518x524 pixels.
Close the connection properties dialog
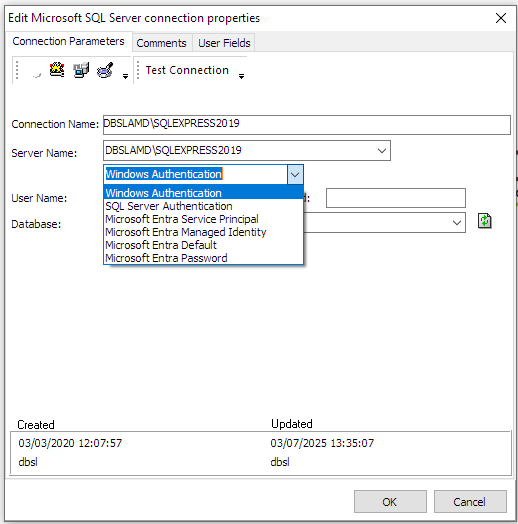tap(501, 18)
